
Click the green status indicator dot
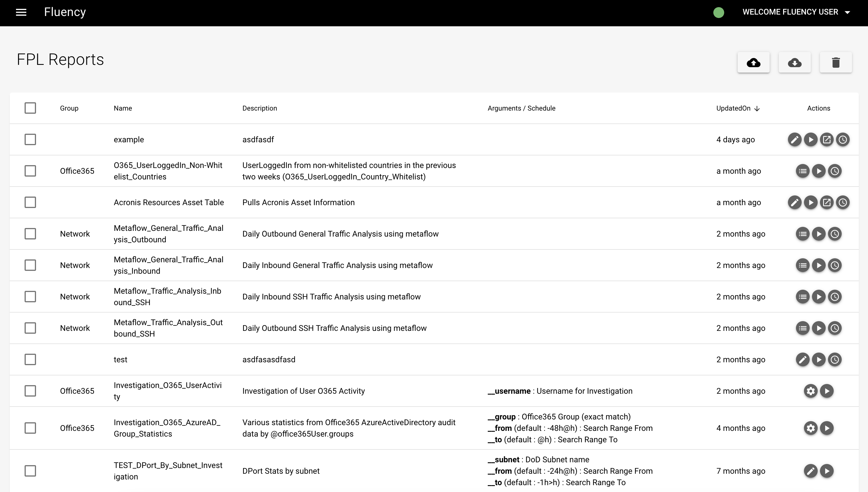[718, 13]
